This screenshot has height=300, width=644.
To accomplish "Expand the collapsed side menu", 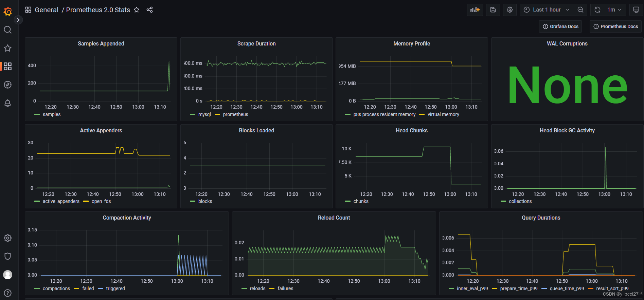I will pos(18,20).
